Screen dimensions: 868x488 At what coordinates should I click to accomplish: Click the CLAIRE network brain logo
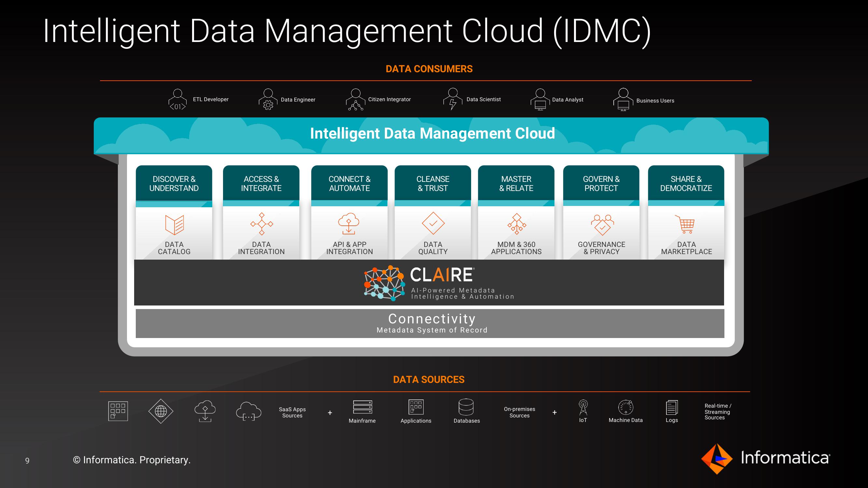pyautogui.click(x=384, y=283)
